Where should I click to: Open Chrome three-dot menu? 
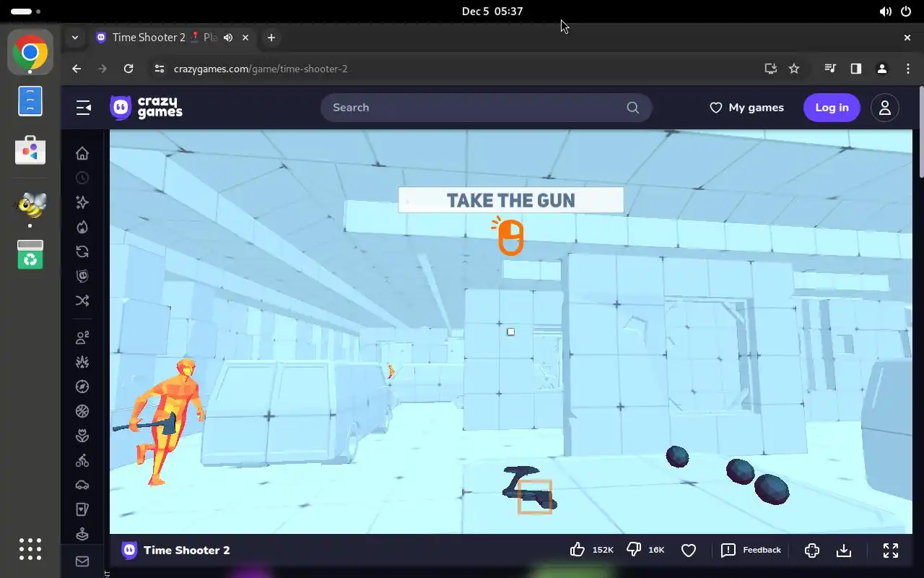coord(908,69)
